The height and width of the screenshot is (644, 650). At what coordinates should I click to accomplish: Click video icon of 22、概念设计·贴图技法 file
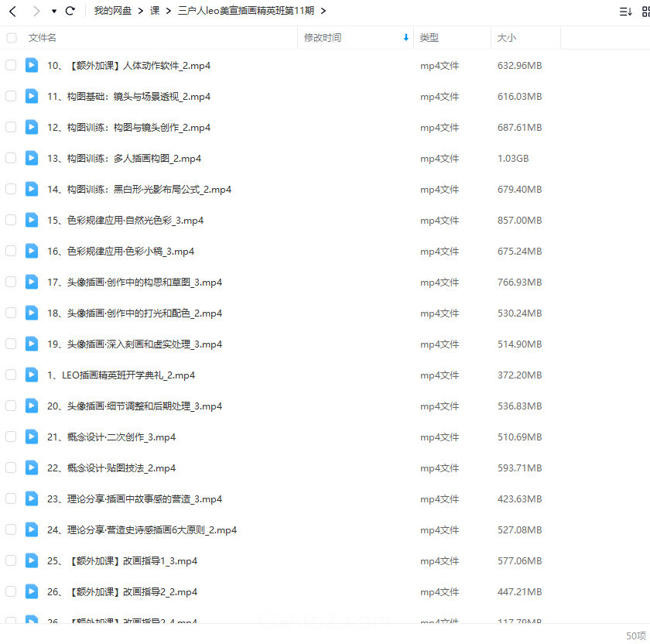32,468
